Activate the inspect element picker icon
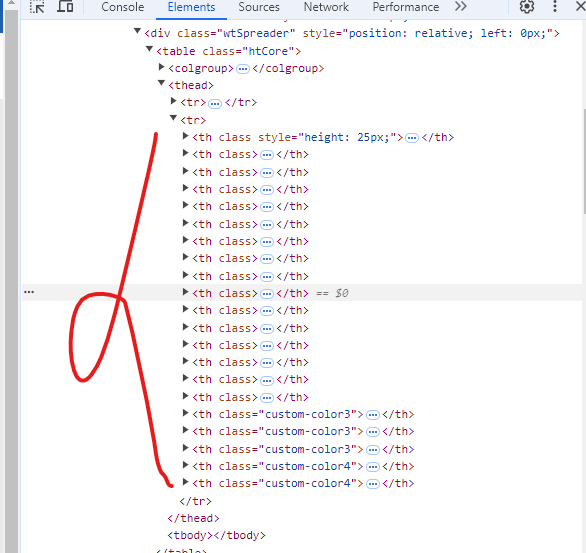This screenshot has width=586, height=553. coord(37,7)
